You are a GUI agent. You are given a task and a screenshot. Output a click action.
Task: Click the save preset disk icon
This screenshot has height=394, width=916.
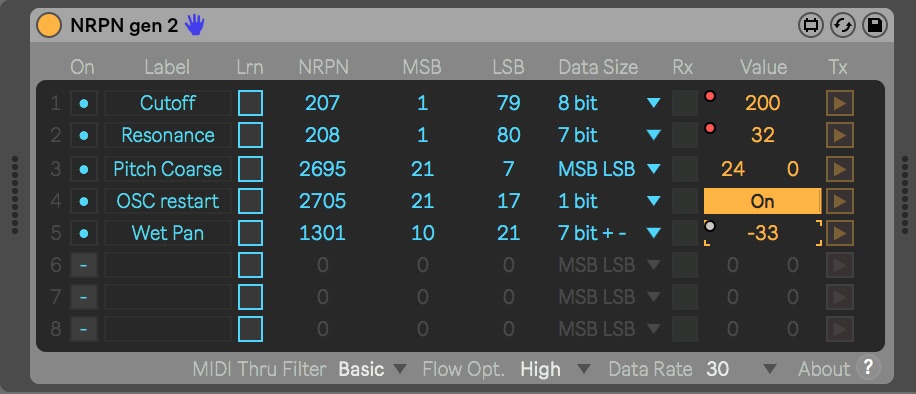click(x=875, y=26)
